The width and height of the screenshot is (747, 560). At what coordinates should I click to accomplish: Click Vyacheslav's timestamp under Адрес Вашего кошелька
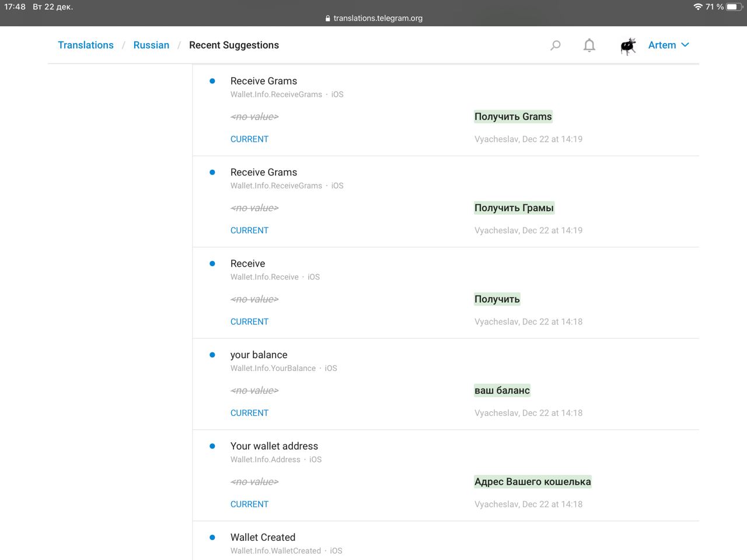click(528, 504)
